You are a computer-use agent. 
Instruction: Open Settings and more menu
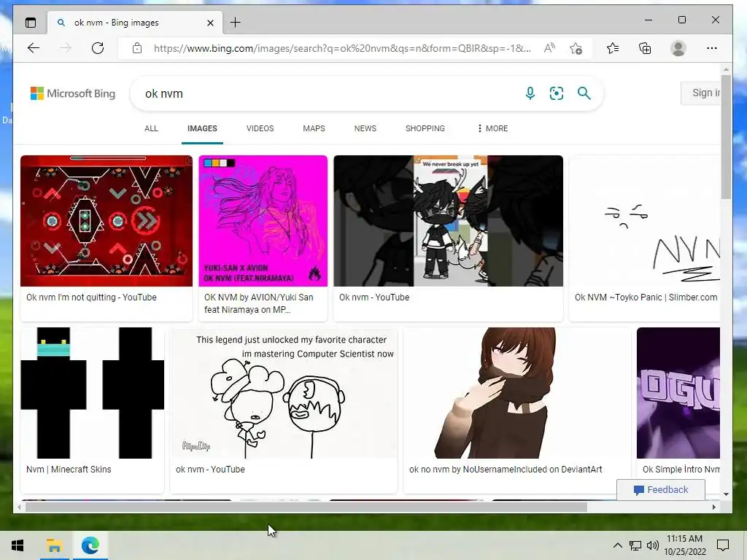pos(712,48)
